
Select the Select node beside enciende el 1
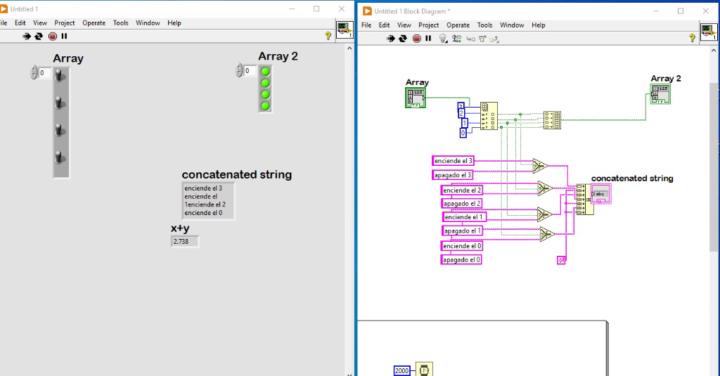pos(544,214)
